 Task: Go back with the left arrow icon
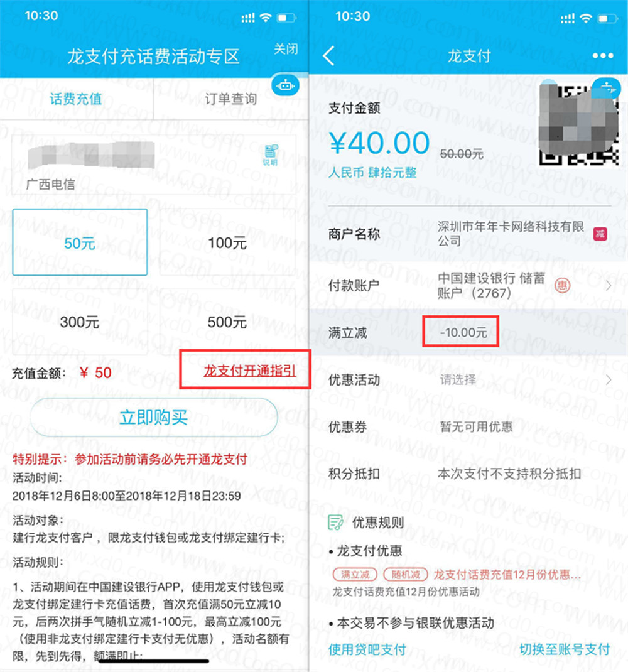(329, 56)
